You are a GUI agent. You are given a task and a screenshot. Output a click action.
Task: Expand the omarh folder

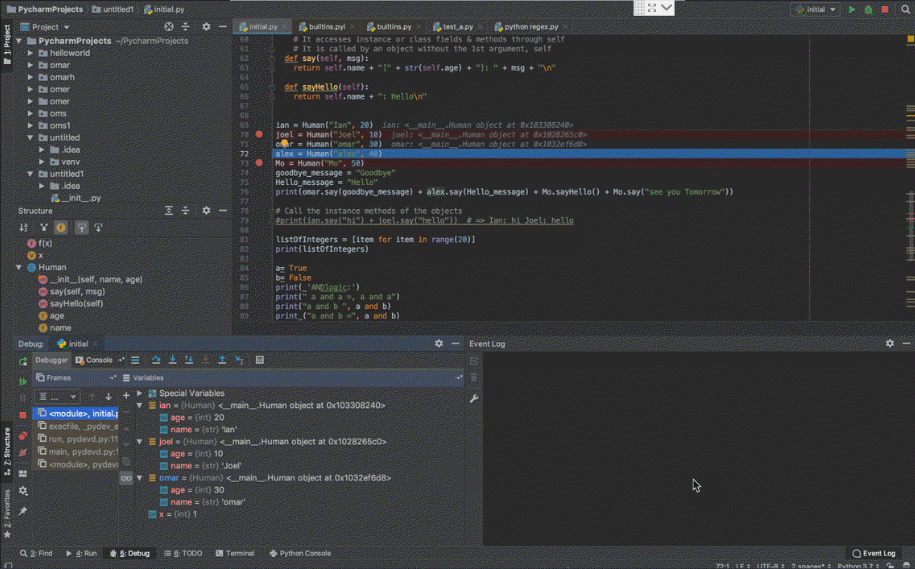click(30, 77)
